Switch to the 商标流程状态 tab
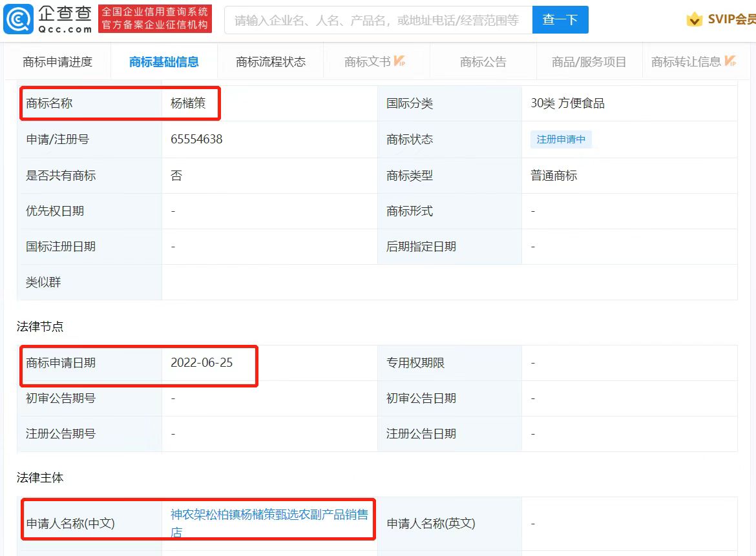 271,62
